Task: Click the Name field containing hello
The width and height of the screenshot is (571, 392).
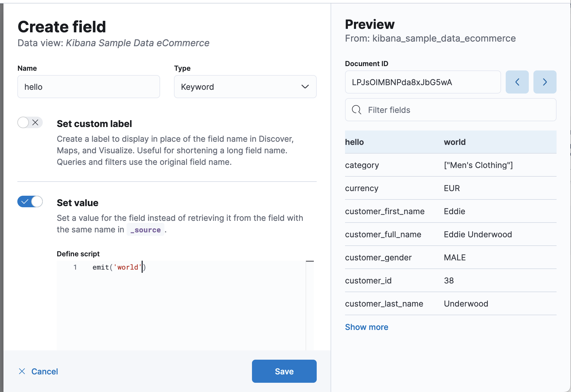Action: click(88, 87)
